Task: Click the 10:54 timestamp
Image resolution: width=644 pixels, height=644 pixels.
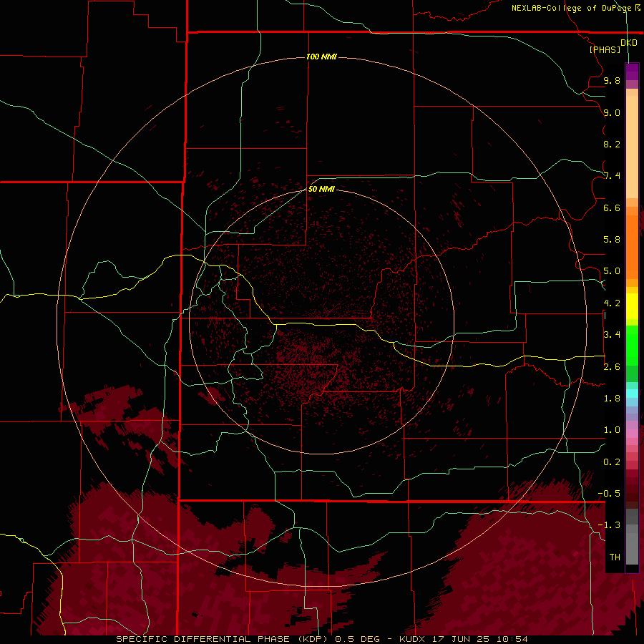Action: click(512, 639)
